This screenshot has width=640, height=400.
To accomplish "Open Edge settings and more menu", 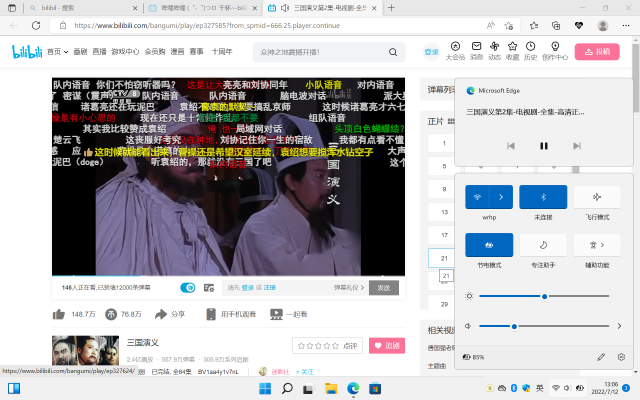I will click(626, 25).
